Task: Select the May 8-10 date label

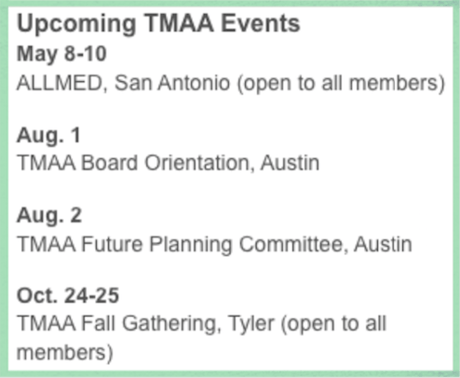Action: 62,54
